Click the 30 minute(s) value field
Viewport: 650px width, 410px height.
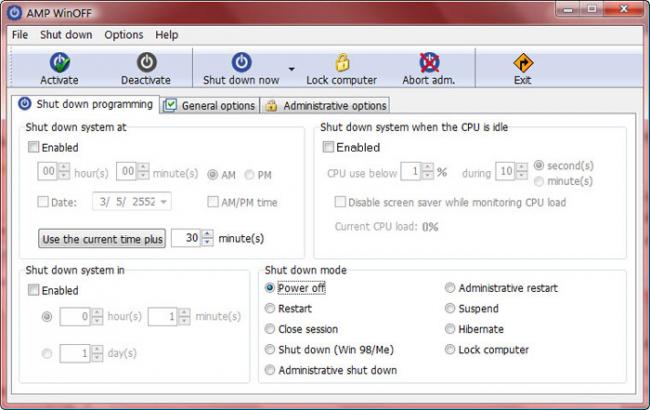click(x=186, y=238)
